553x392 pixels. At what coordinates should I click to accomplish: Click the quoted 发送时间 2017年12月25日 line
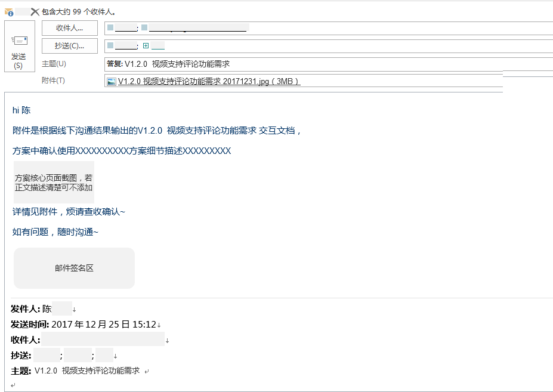click(x=86, y=325)
